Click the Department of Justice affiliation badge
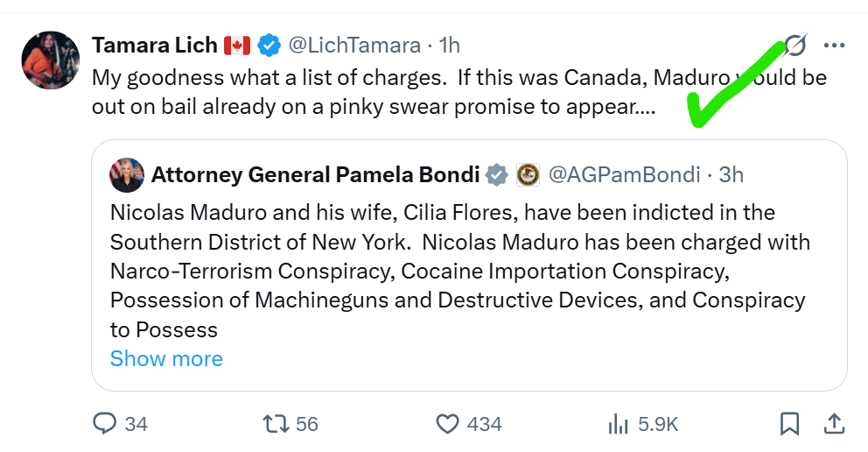The height and width of the screenshot is (452, 868). point(528,174)
